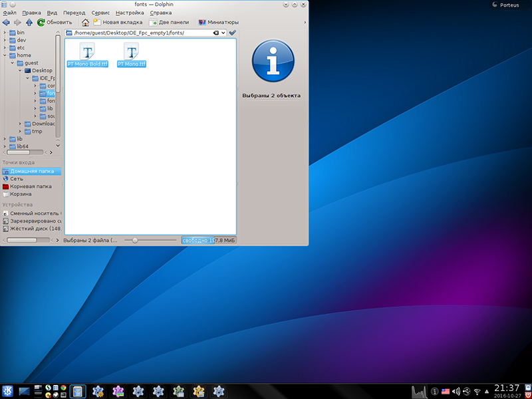Open Домашняя папка in places panel

click(31, 172)
